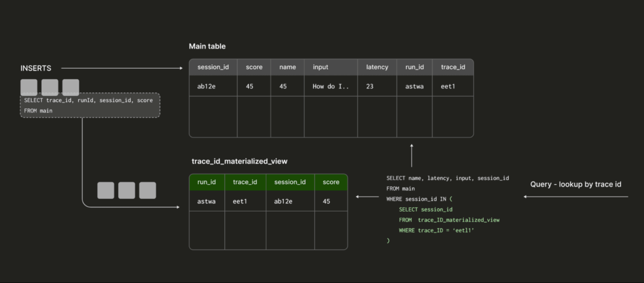Select the input column header in Main table
The width and height of the screenshot is (644, 283).
320,67
